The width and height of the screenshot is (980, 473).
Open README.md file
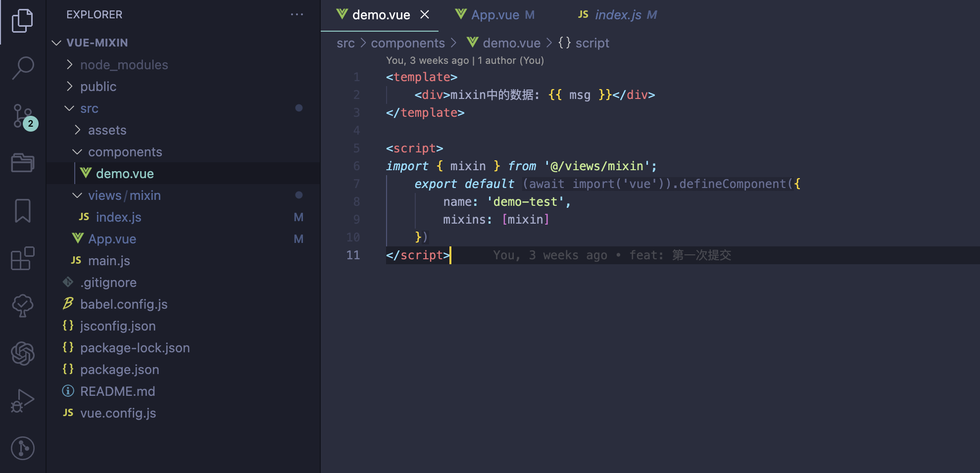183,391
